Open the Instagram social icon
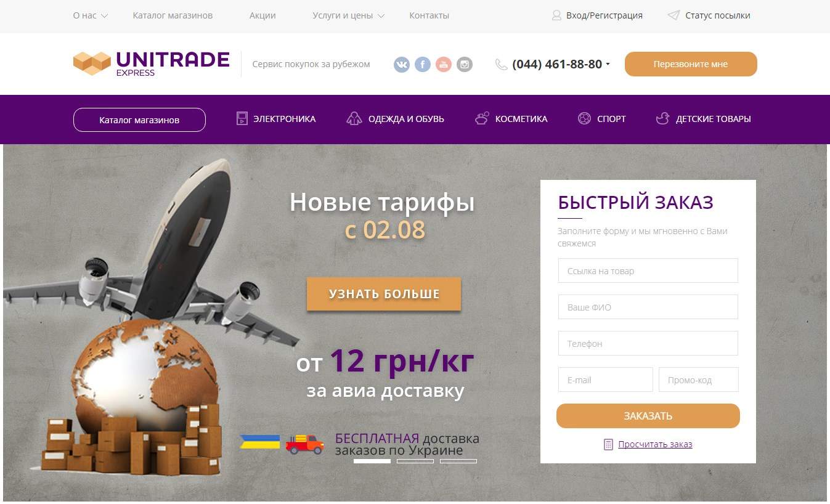This screenshot has height=504, width=830. point(465,64)
